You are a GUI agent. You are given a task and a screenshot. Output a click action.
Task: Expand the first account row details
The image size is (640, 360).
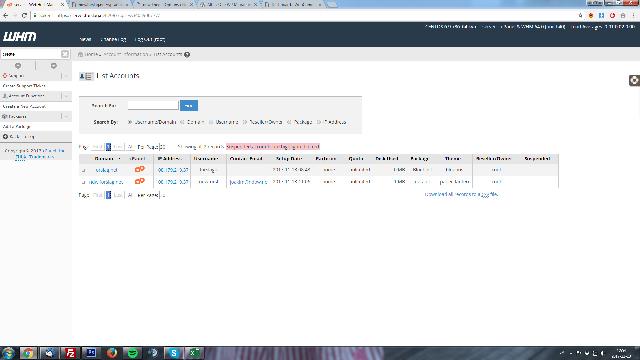pos(84,170)
